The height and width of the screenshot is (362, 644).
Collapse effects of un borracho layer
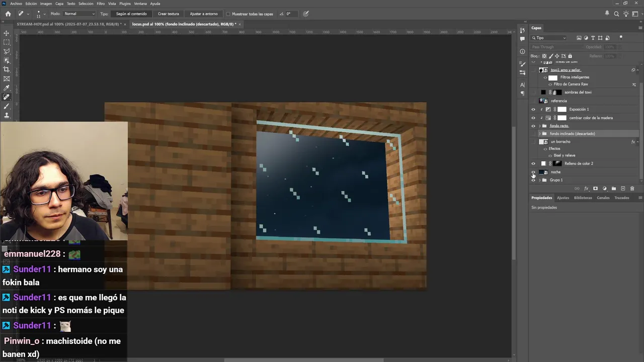click(x=638, y=142)
